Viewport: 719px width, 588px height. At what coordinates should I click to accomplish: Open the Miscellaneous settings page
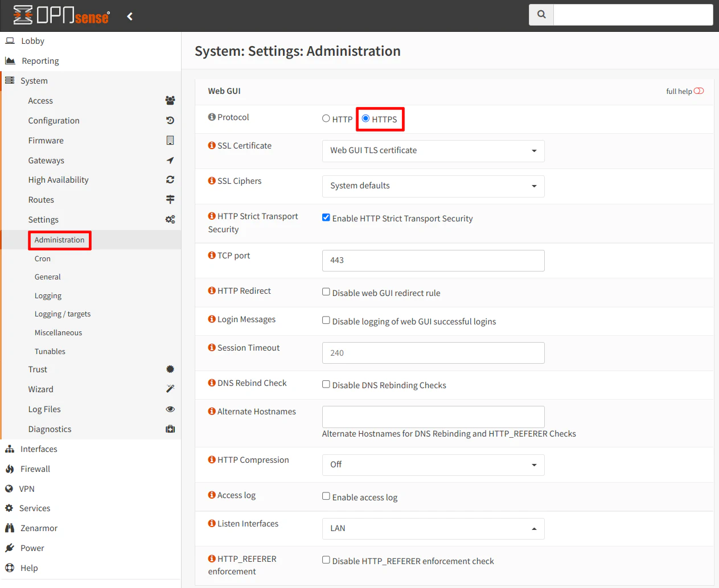tap(58, 333)
